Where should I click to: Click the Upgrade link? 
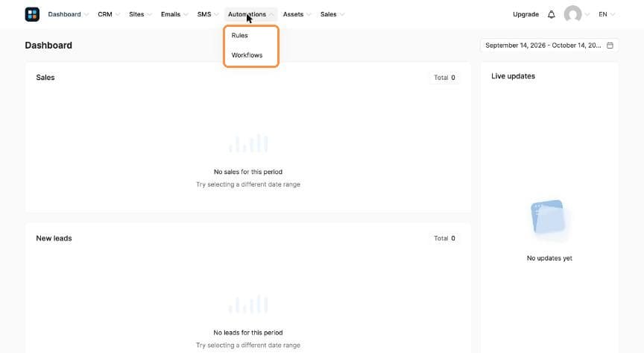[x=525, y=14]
